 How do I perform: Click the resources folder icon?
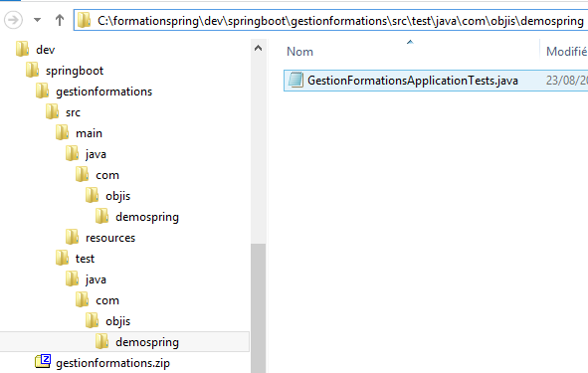72,237
